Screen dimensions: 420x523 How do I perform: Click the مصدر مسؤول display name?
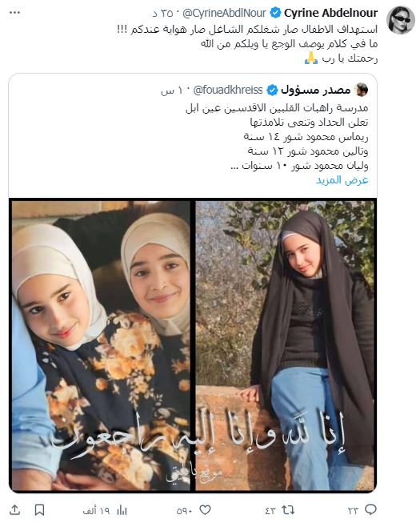coord(315,90)
